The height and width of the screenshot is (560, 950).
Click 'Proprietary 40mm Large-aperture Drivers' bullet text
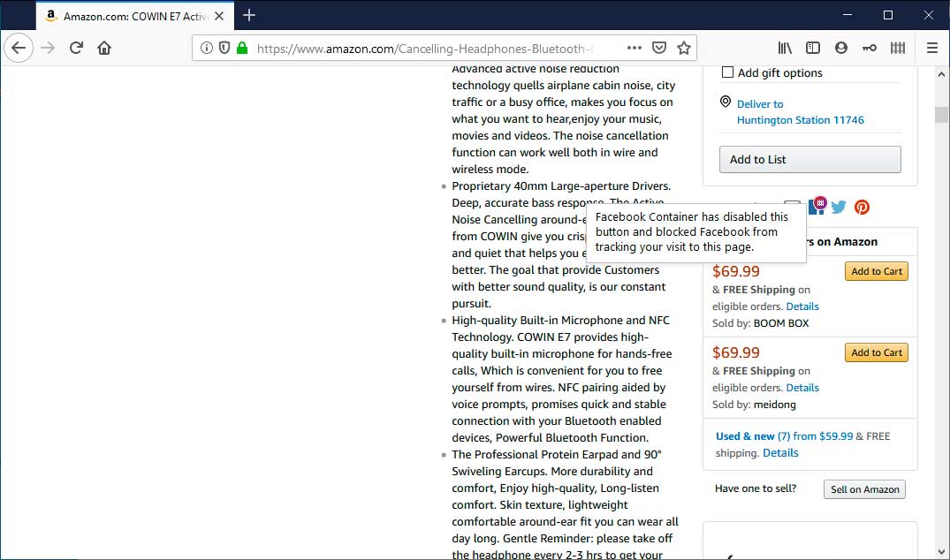click(x=560, y=185)
